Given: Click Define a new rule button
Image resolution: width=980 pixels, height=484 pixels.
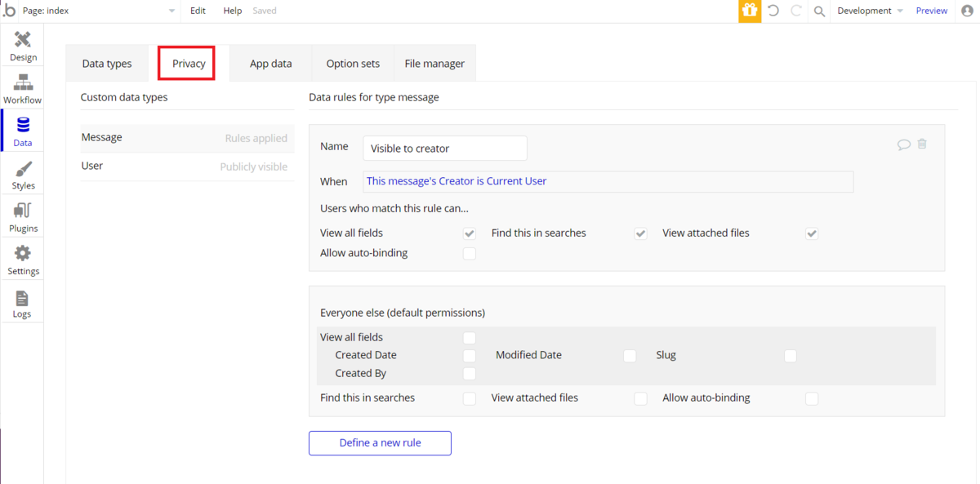Looking at the screenshot, I should coord(380,442).
